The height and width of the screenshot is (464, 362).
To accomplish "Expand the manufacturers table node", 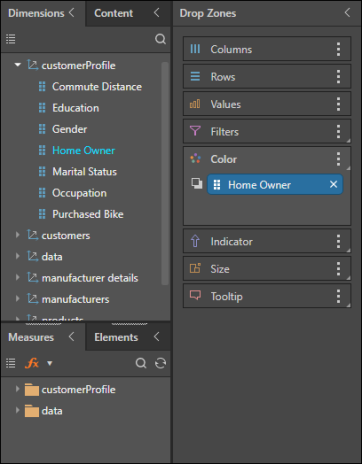I will pos(18,299).
